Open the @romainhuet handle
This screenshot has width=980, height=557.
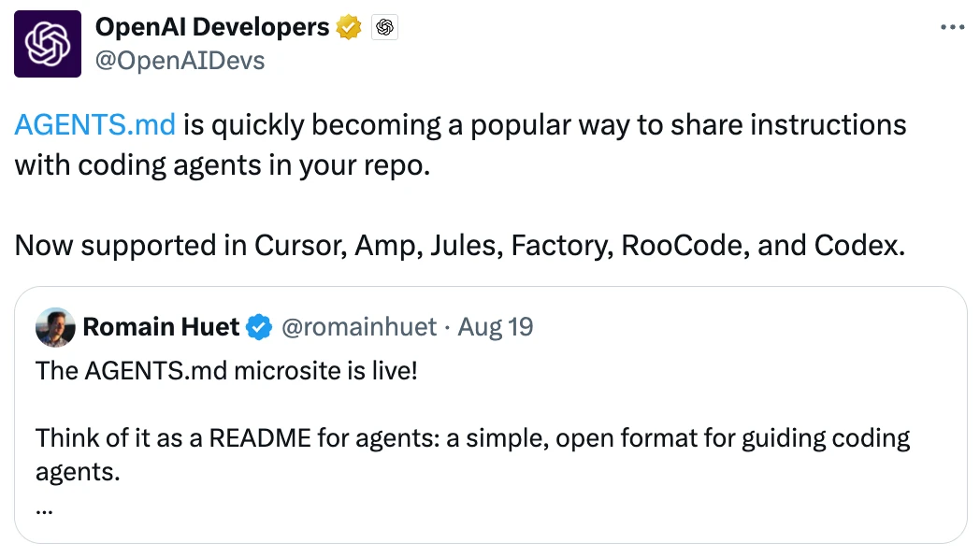[x=359, y=326]
